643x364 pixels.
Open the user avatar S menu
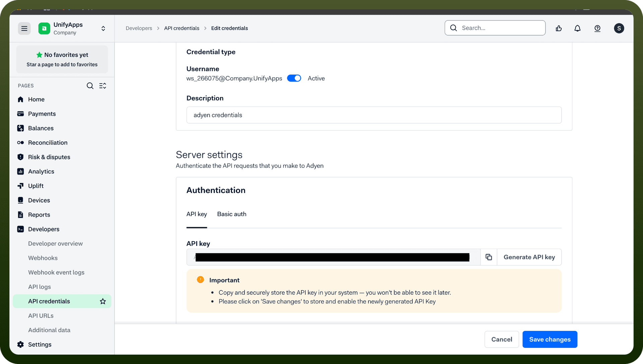click(x=619, y=28)
